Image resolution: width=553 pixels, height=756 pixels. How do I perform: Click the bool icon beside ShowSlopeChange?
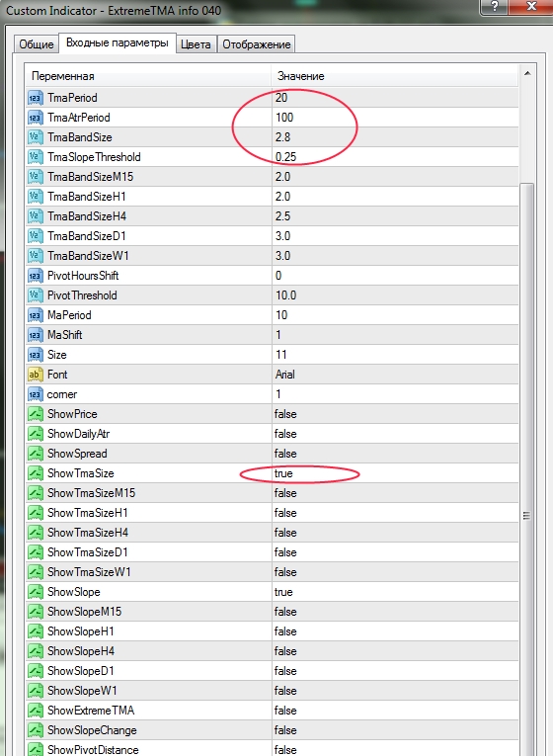pos(36,730)
